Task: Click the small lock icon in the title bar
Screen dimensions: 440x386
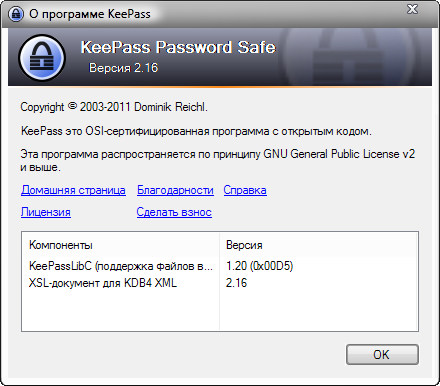Action: pyautogui.click(x=16, y=14)
